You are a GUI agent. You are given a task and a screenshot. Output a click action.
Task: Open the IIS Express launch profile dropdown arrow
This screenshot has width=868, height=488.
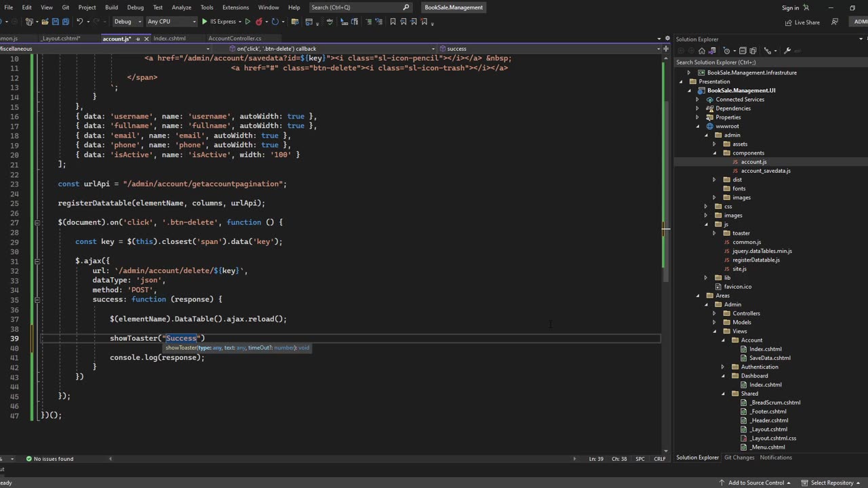240,22
